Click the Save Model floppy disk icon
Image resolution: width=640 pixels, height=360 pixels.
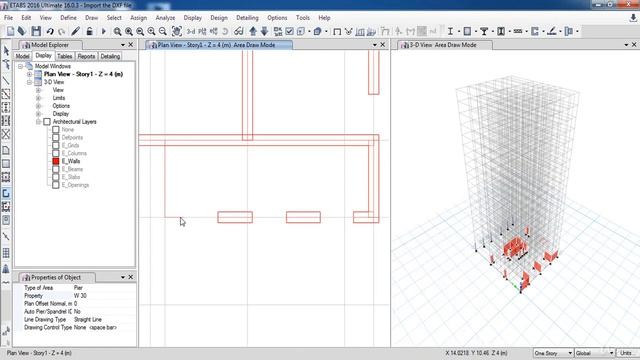[36, 31]
